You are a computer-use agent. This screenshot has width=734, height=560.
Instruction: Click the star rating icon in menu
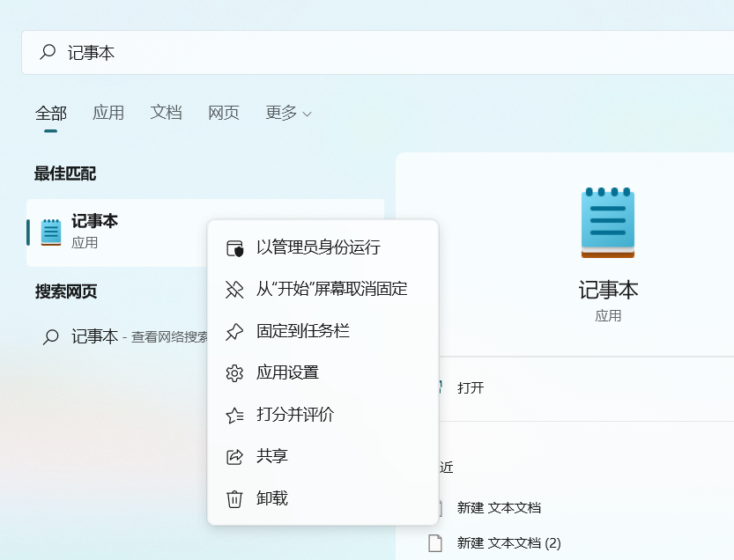pos(234,415)
